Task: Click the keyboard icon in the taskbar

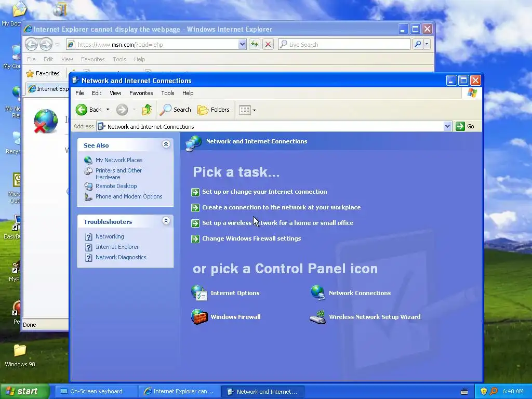Action: pyautogui.click(x=464, y=392)
